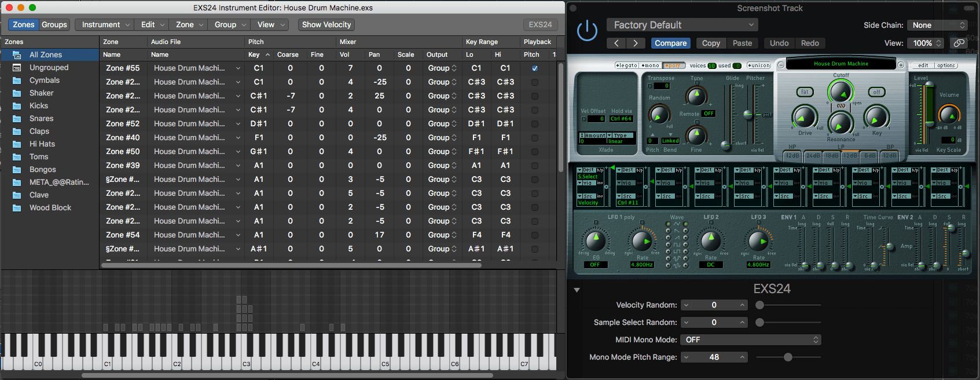This screenshot has height=380, width=980.
Task: Open the Factory Default preset dropdown
Action: click(682, 25)
